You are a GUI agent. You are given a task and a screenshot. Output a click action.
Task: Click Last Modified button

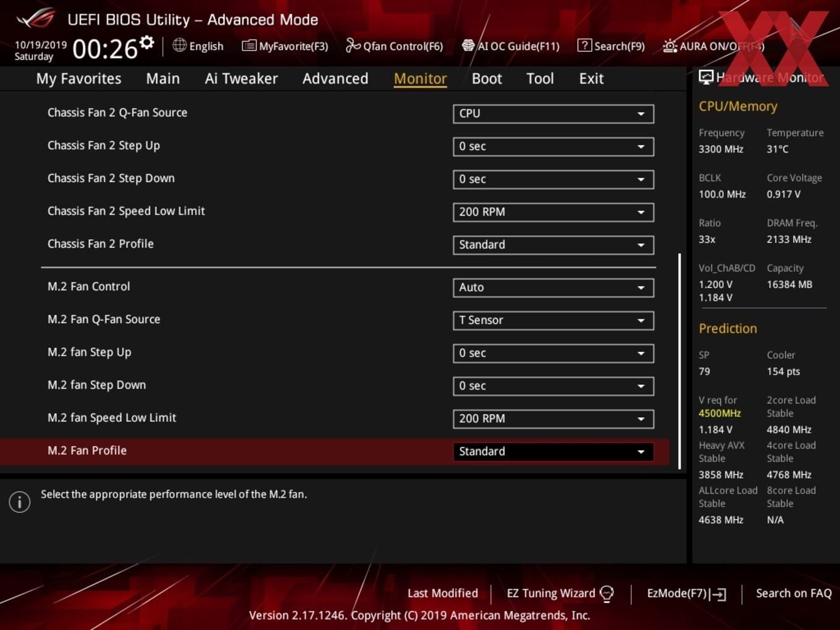click(x=443, y=594)
